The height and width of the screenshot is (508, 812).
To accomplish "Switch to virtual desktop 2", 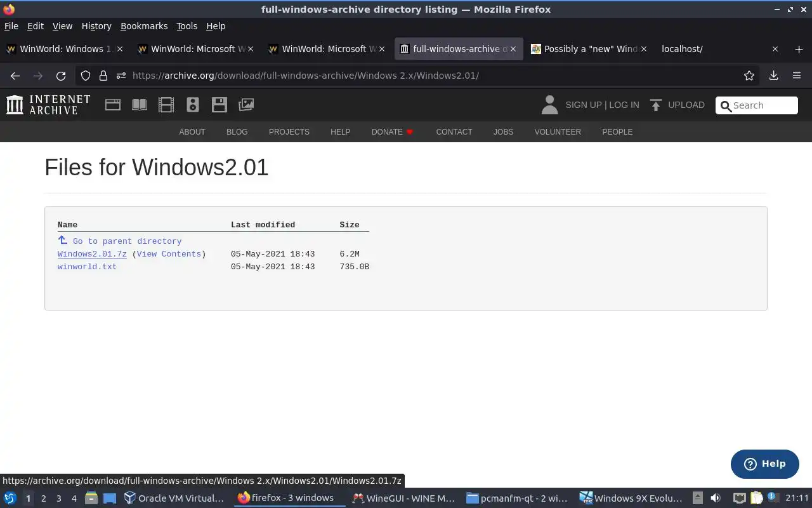I will point(44,498).
